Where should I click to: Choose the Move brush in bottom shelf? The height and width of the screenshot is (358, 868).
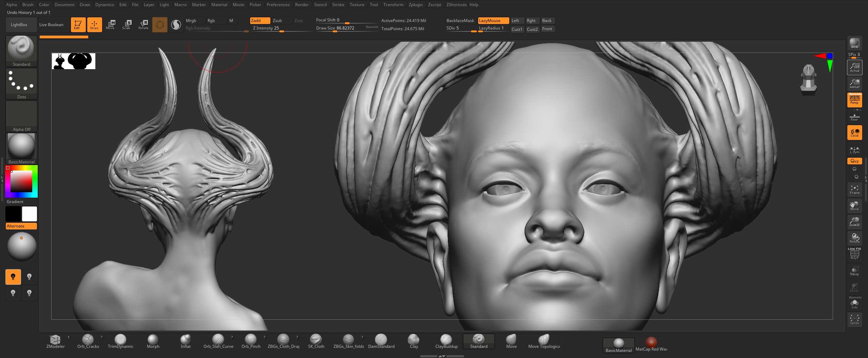point(511,341)
